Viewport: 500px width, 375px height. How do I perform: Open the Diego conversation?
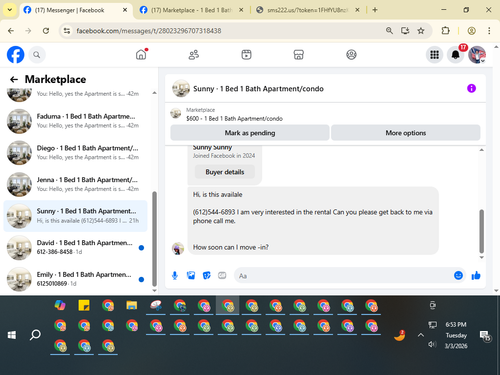click(x=75, y=153)
